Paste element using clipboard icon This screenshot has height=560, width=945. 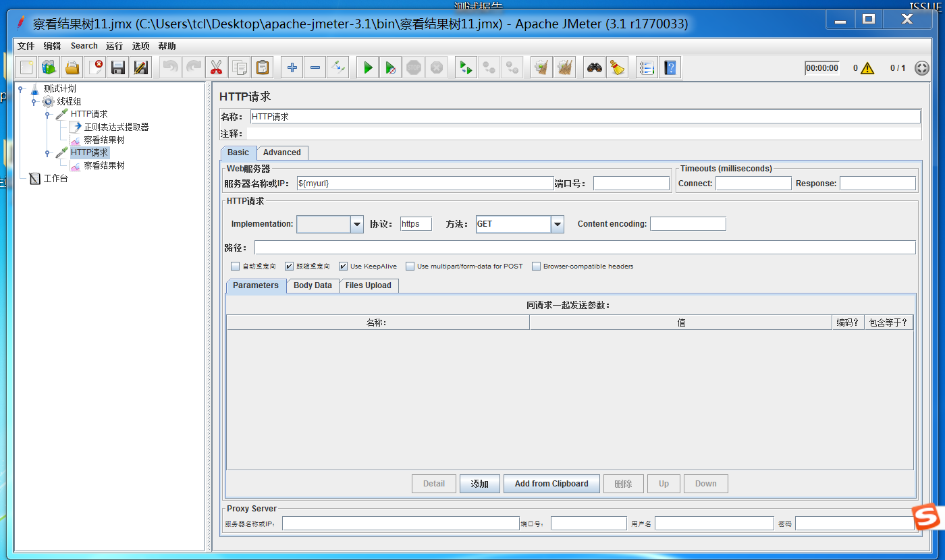[x=263, y=67]
